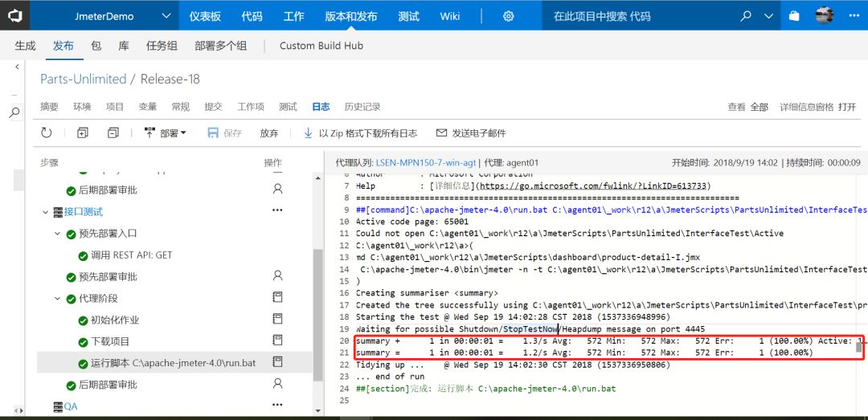Open the 工作项 release tab

(x=251, y=107)
